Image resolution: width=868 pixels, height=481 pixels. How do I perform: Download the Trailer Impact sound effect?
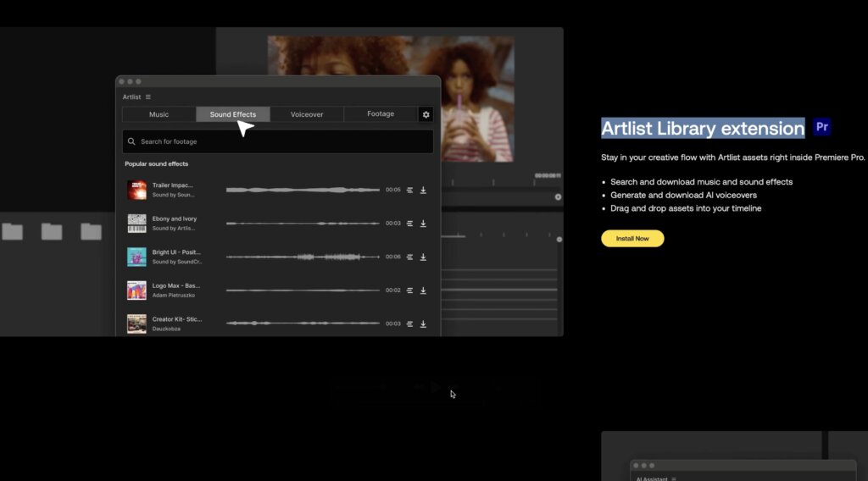[x=423, y=191]
